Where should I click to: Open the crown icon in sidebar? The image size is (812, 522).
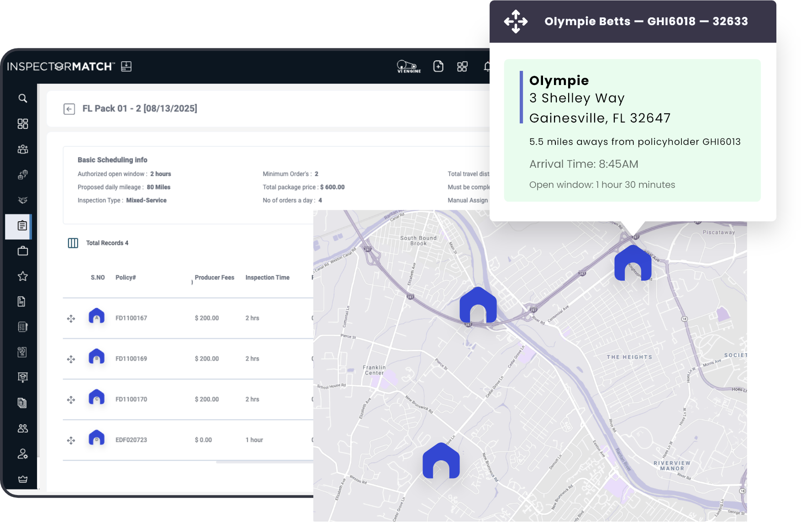pos(23,479)
